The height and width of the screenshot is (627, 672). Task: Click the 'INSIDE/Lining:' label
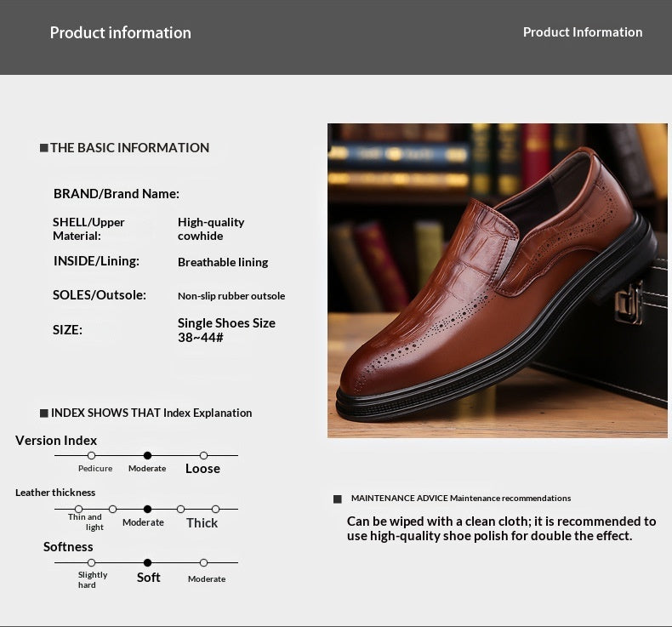(96, 261)
